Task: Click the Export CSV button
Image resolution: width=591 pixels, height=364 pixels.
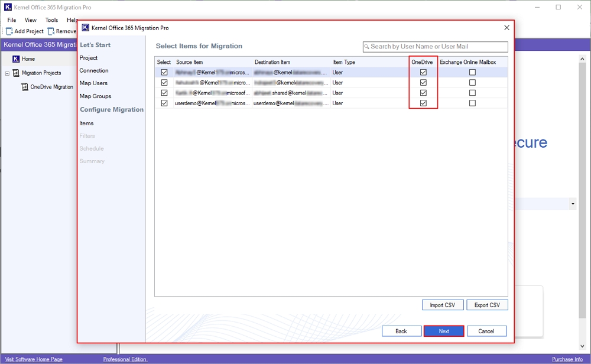Action: tap(487, 305)
